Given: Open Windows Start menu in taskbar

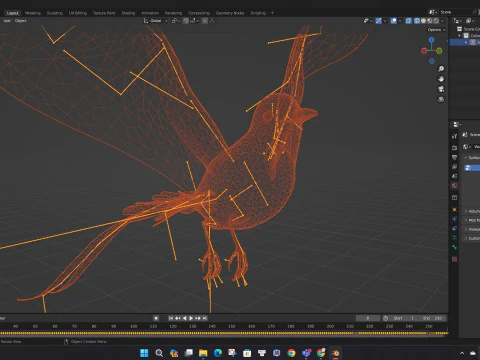Looking at the screenshot, I should [x=144, y=353].
